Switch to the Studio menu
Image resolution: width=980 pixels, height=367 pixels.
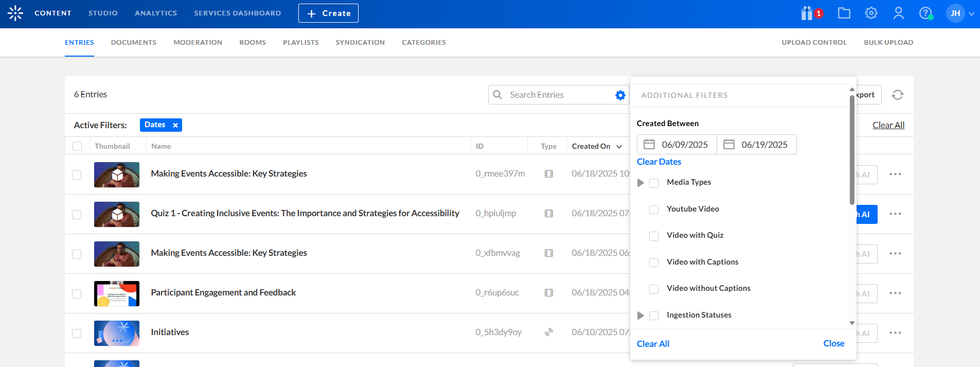click(103, 13)
